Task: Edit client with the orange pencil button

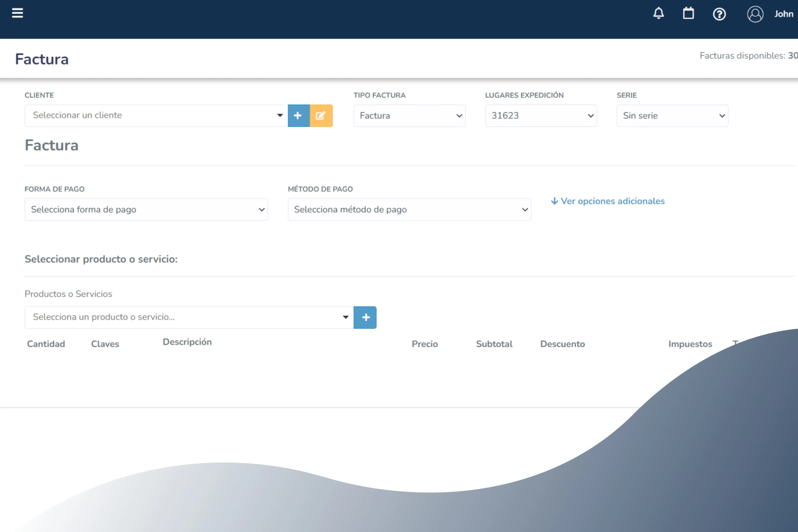Action: coord(321,116)
